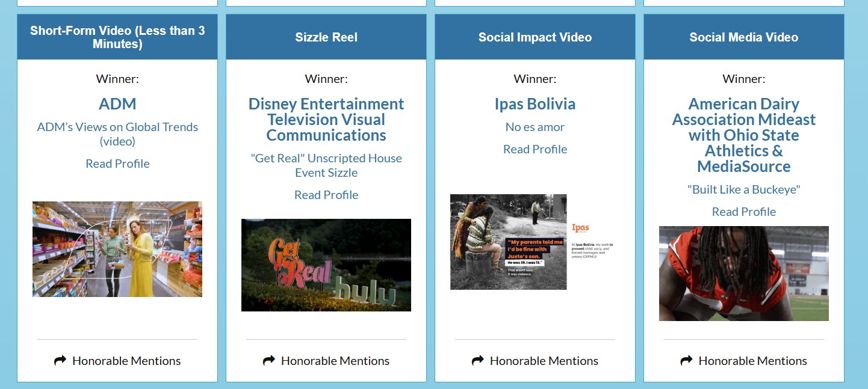Click the Get Real Hulu thumbnail
This screenshot has height=389, width=868.
326,265
